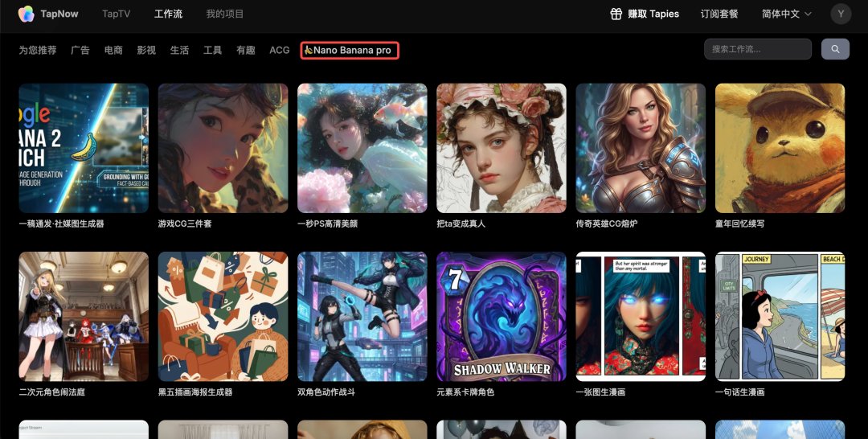Click the title text 一句话生漫画
The width and height of the screenshot is (868, 439).
[740, 392]
